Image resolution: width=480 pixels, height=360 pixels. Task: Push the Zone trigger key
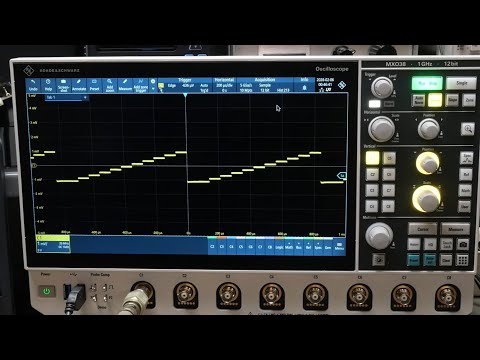pos(469,100)
